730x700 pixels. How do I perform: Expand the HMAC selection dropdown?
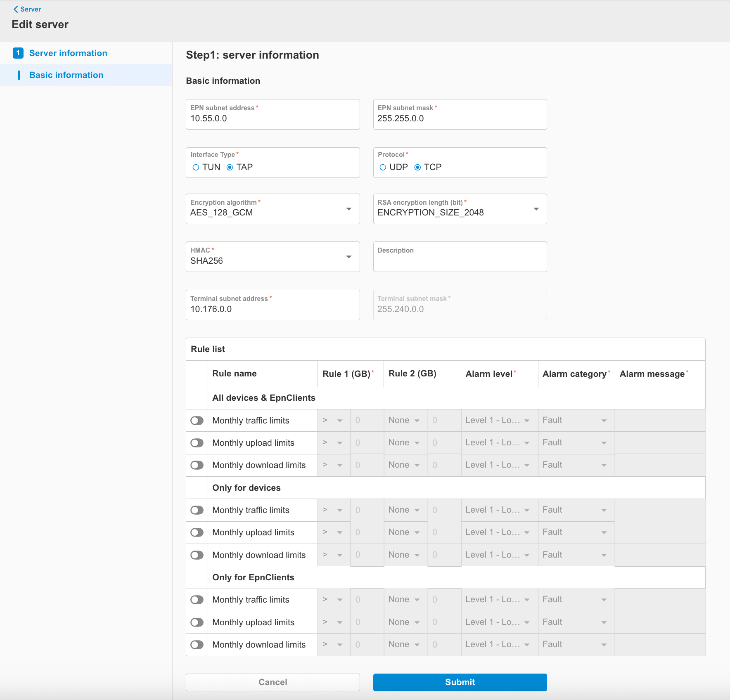349,257
